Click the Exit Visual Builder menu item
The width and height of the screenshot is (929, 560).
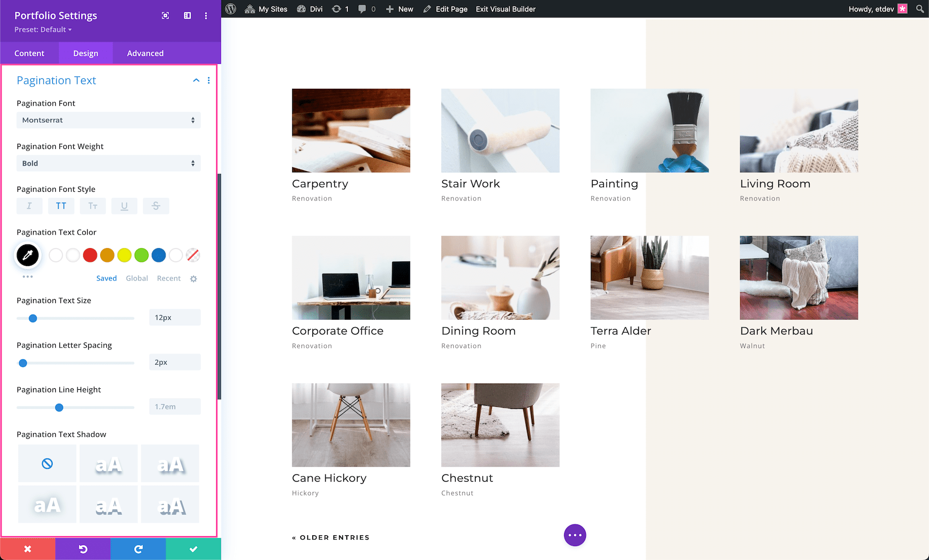click(x=505, y=9)
